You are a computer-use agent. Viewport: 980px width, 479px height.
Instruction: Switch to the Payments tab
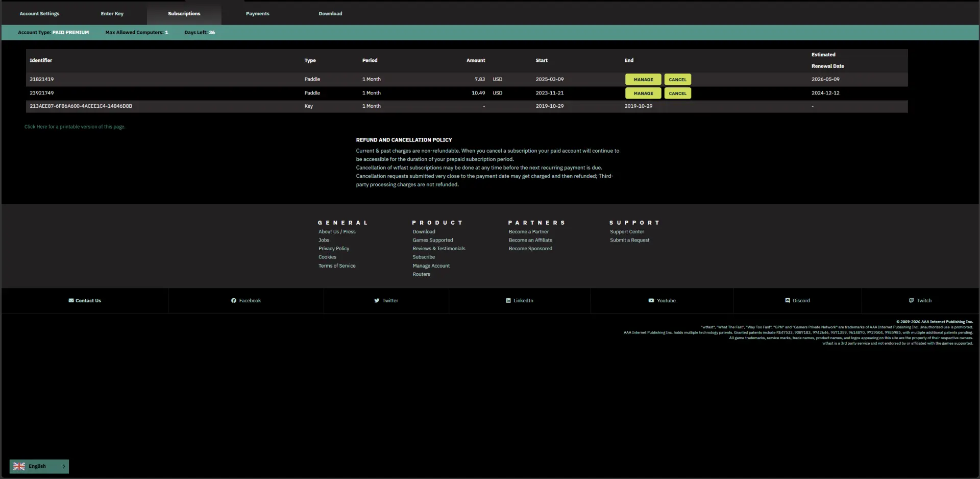point(258,14)
